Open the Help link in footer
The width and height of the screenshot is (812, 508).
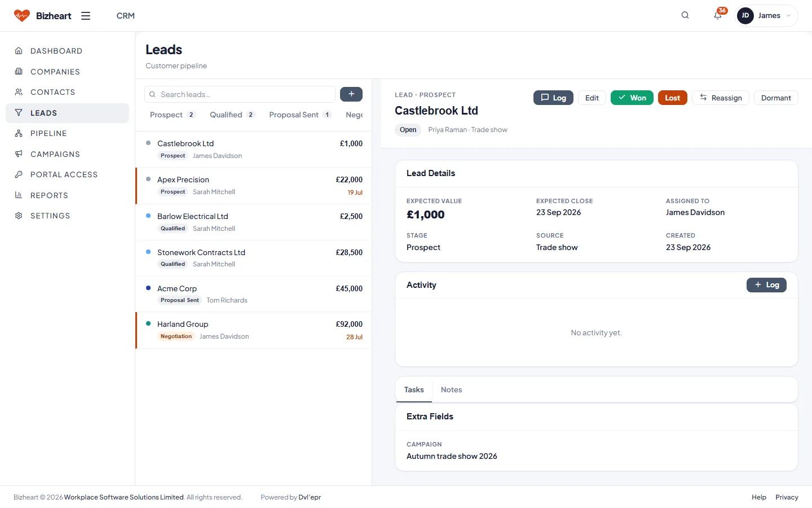[x=759, y=497]
